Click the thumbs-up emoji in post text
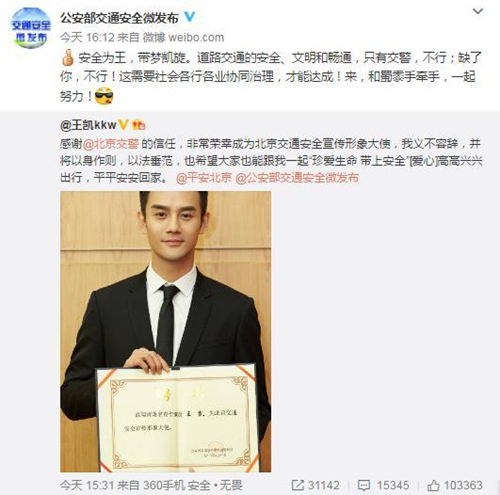The height and width of the screenshot is (495, 500). pos(68,57)
